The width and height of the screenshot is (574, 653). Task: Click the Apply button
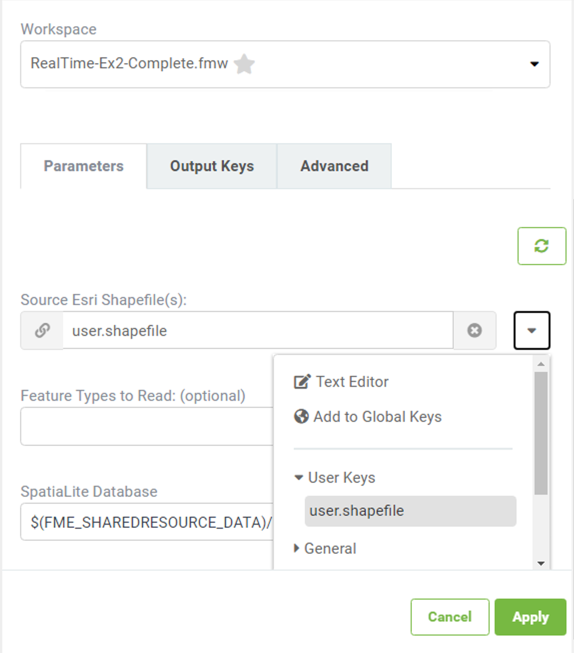[x=530, y=617]
